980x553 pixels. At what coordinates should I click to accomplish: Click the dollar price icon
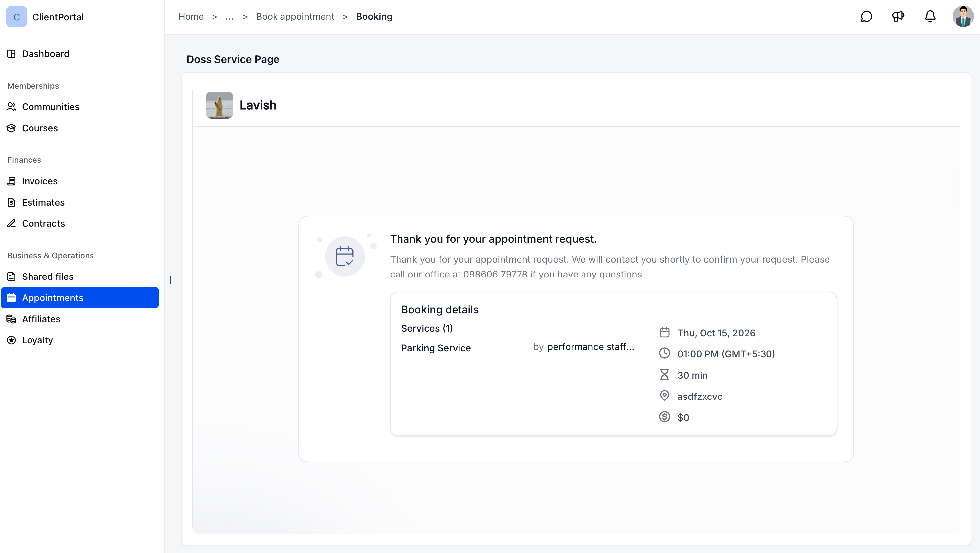pyautogui.click(x=665, y=417)
